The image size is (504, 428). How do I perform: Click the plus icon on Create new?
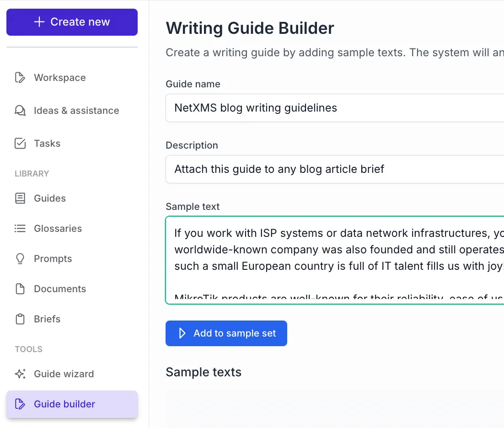coord(39,21)
